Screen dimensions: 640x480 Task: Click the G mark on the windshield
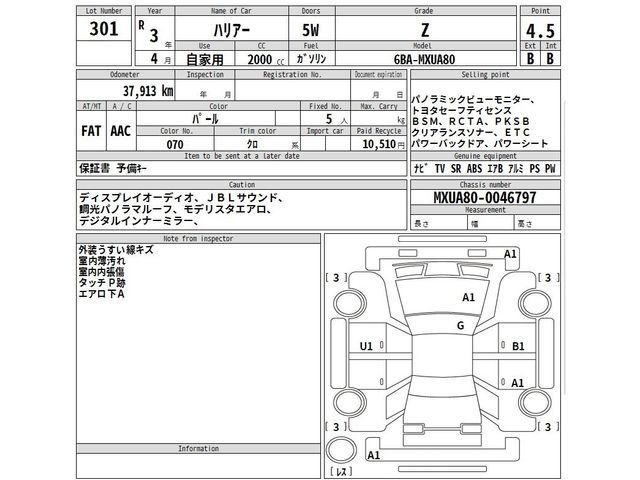pos(459,326)
